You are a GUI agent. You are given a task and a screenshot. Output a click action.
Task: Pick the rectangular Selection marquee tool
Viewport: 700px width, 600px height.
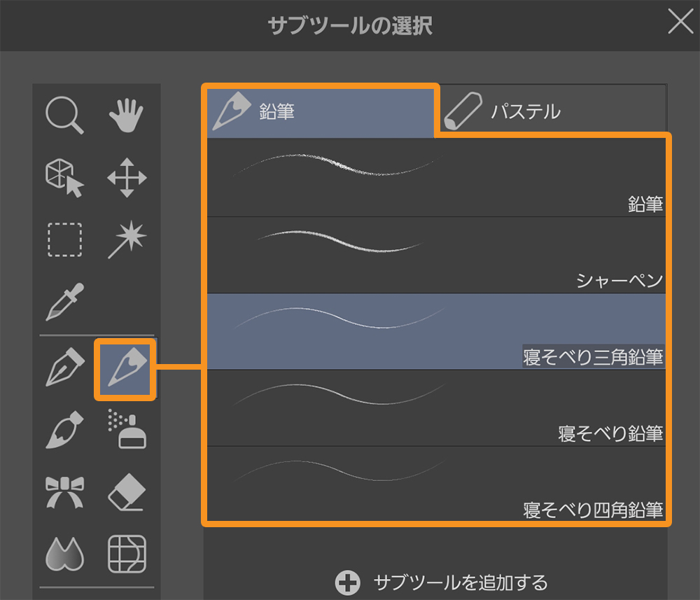point(65,240)
